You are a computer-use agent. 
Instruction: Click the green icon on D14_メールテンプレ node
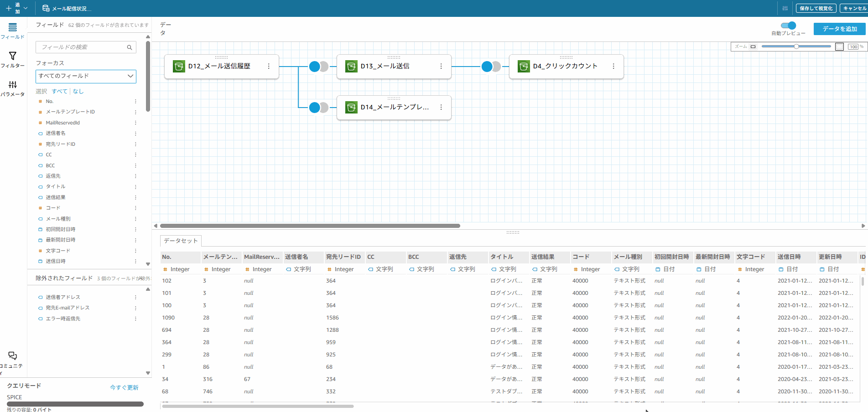point(351,107)
